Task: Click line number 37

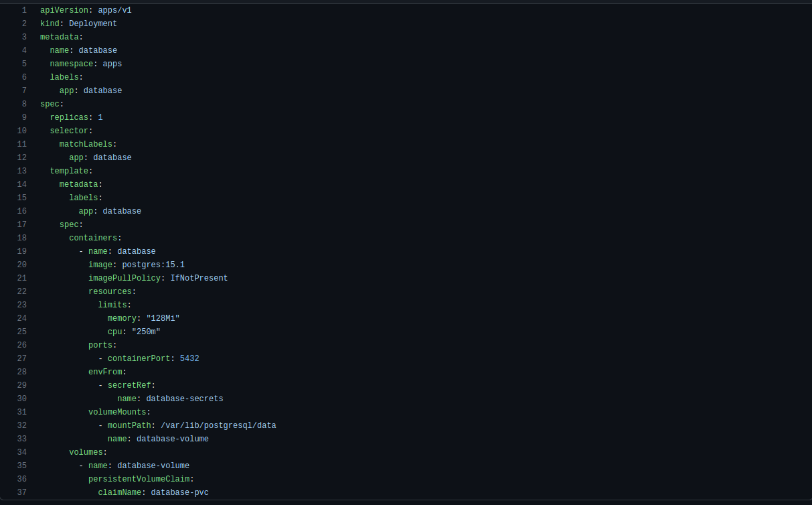Action: [x=22, y=492]
